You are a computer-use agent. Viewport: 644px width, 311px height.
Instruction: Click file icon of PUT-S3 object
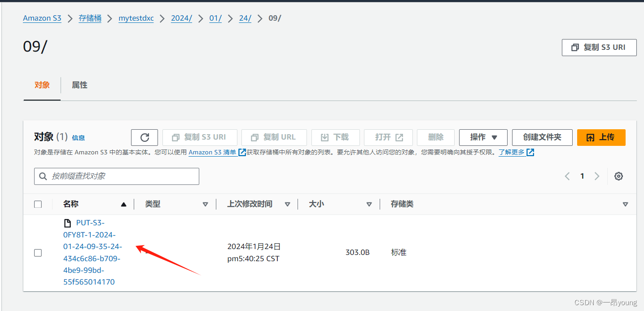click(68, 223)
